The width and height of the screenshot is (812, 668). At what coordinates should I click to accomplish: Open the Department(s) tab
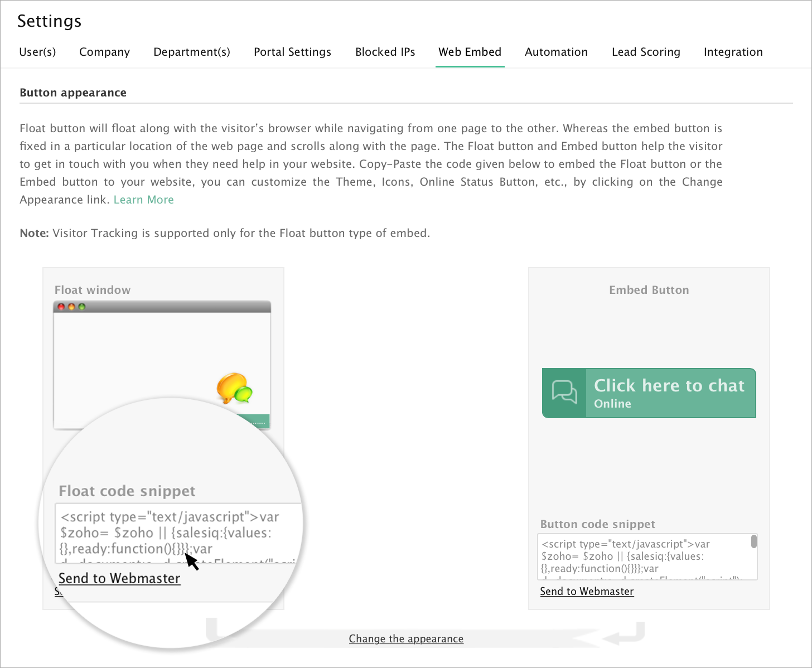(191, 52)
